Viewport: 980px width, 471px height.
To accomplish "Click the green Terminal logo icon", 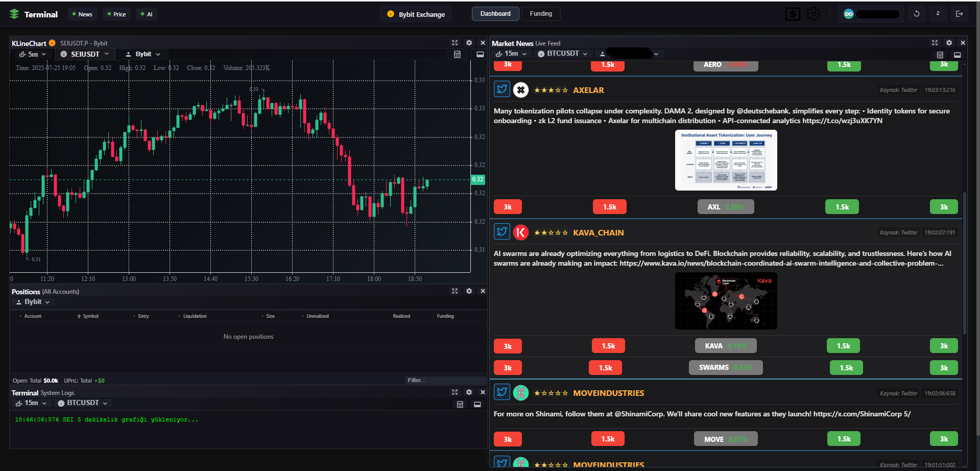I will pos(14,14).
